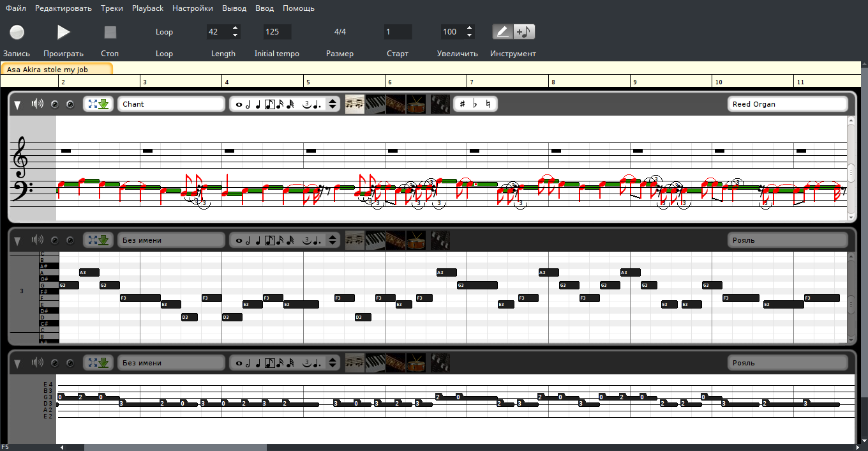Image resolution: width=868 pixels, height=451 pixels.
Task: Switch Chant track to piano keyboard view
Action: [375, 104]
